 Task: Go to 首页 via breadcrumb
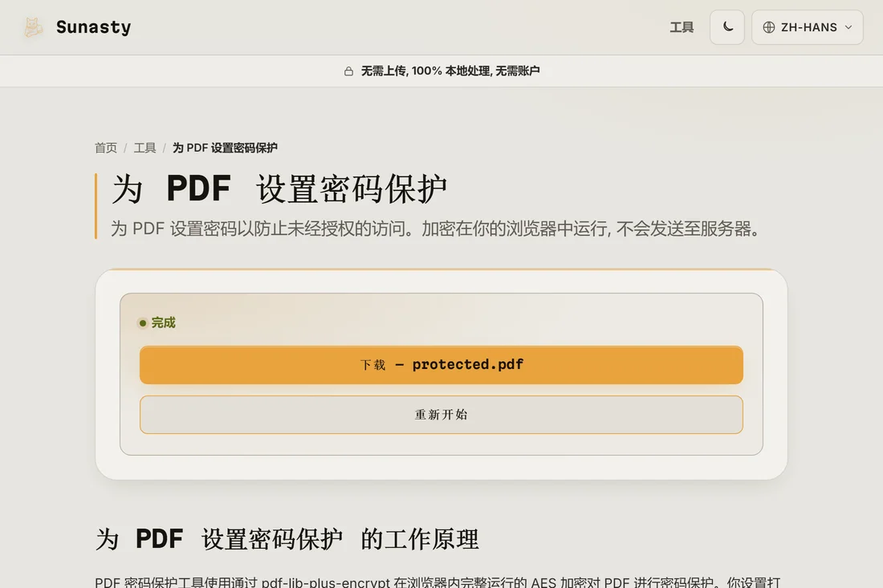pos(106,148)
